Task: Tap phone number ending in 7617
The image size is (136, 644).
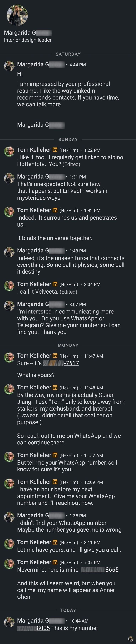Action: coord(61,363)
